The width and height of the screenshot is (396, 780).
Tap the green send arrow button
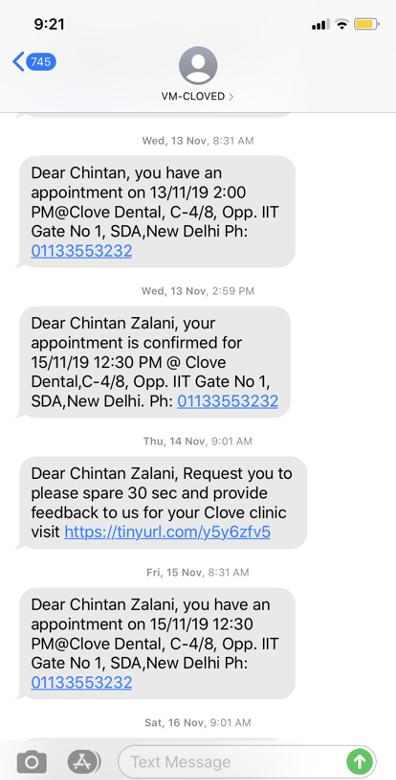tap(359, 761)
